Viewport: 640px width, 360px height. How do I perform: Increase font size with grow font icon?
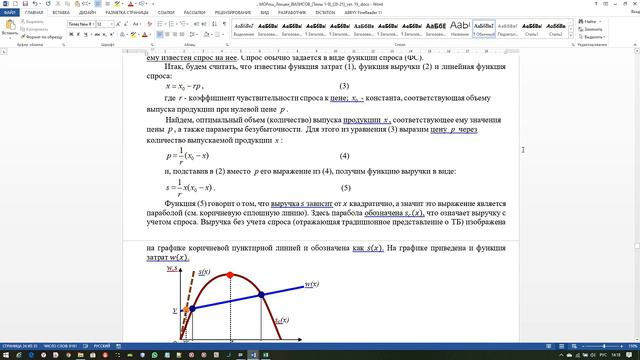(118, 24)
